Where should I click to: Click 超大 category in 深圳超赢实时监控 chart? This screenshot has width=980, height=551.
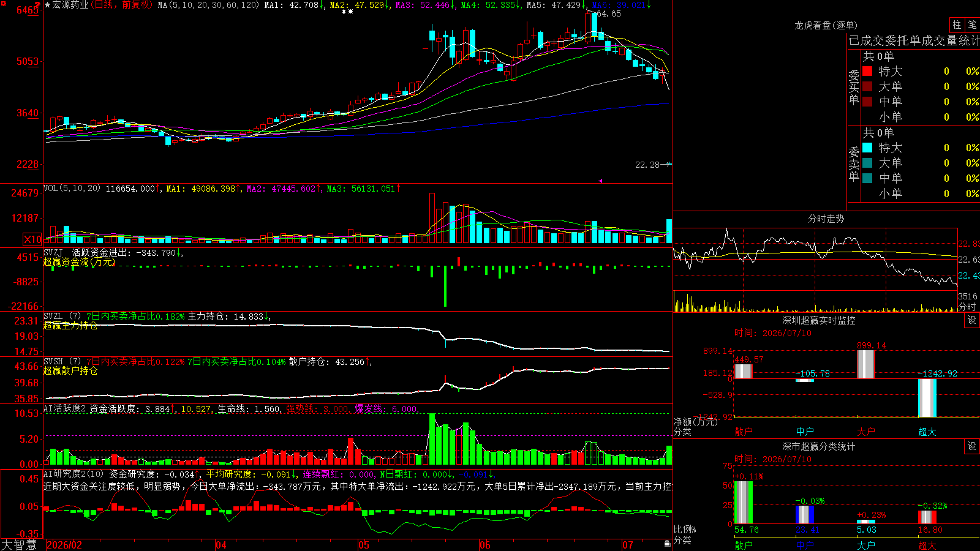(x=927, y=432)
